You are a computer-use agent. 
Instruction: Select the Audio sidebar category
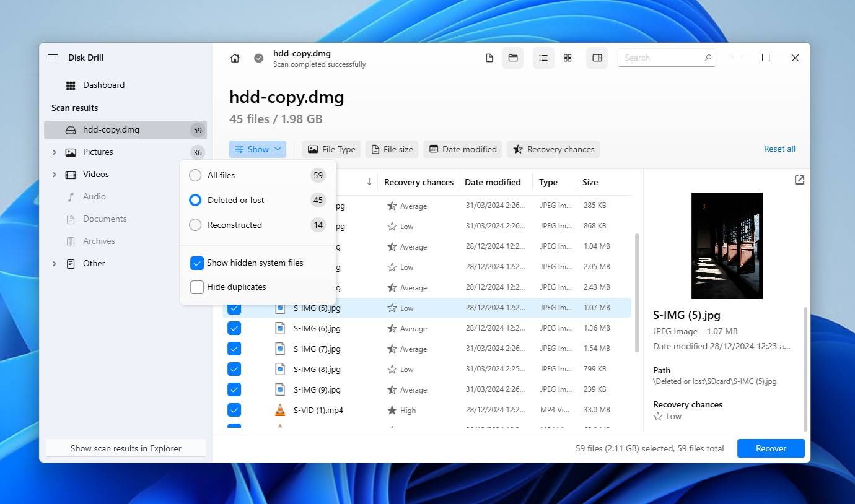tap(125, 197)
